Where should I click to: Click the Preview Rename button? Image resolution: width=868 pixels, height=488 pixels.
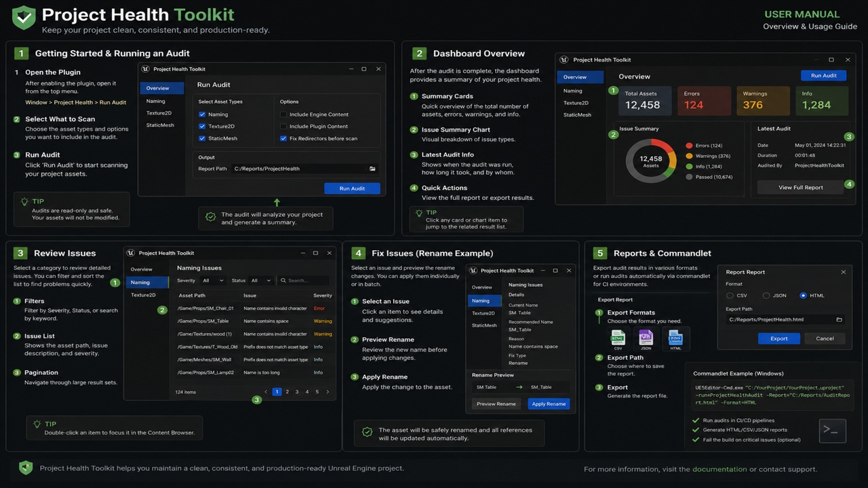pyautogui.click(x=496, y=404)
